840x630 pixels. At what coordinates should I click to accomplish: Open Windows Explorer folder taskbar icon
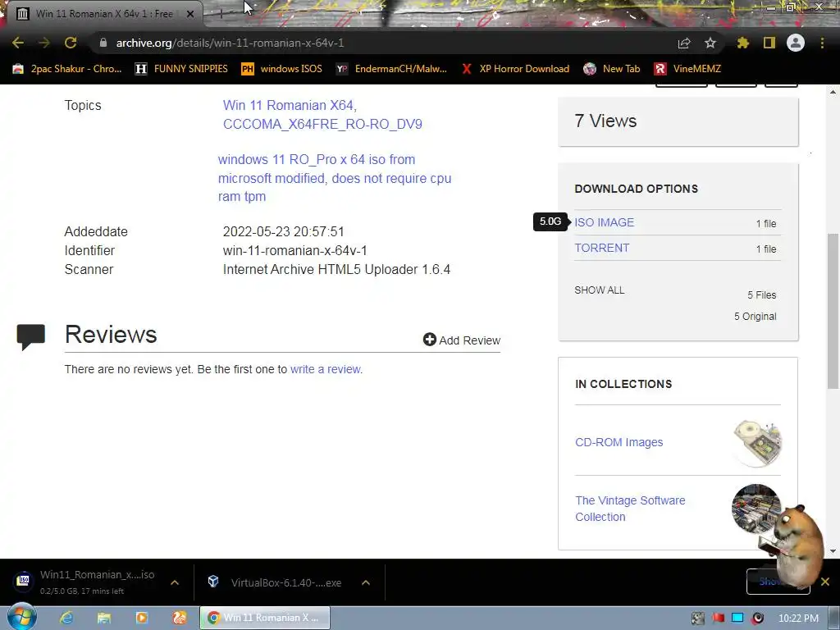[x=104, y=618]
